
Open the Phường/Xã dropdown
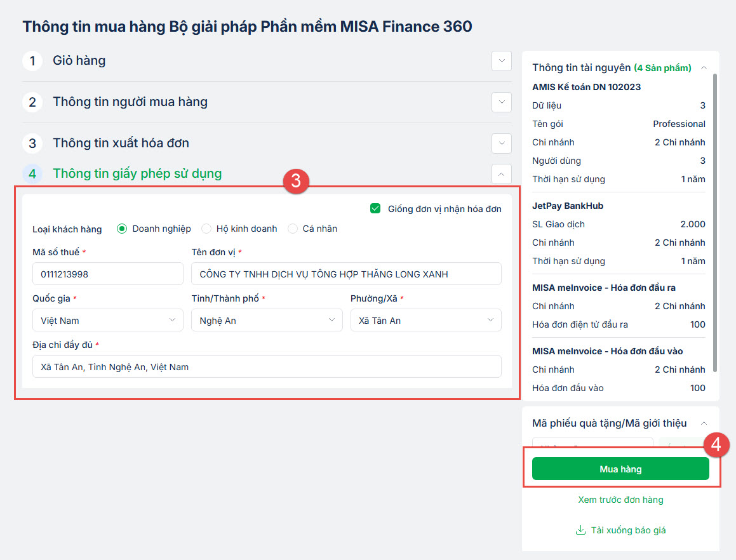[425, 321]
